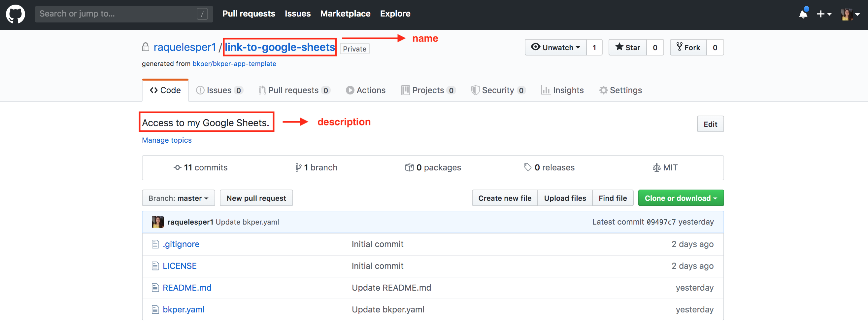
Task: Switch to the Settings tab
Action: [621, 90]
